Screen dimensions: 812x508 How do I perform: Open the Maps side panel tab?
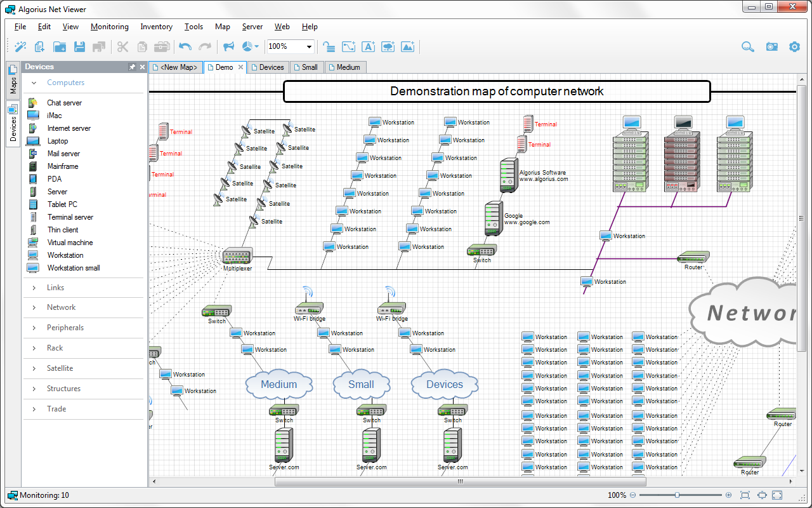point(13,79)
